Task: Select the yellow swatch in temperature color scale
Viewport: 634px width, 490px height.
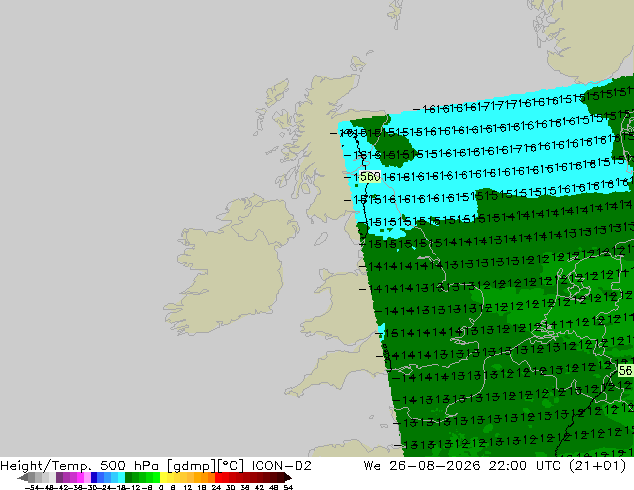Action: click(164, 477)
